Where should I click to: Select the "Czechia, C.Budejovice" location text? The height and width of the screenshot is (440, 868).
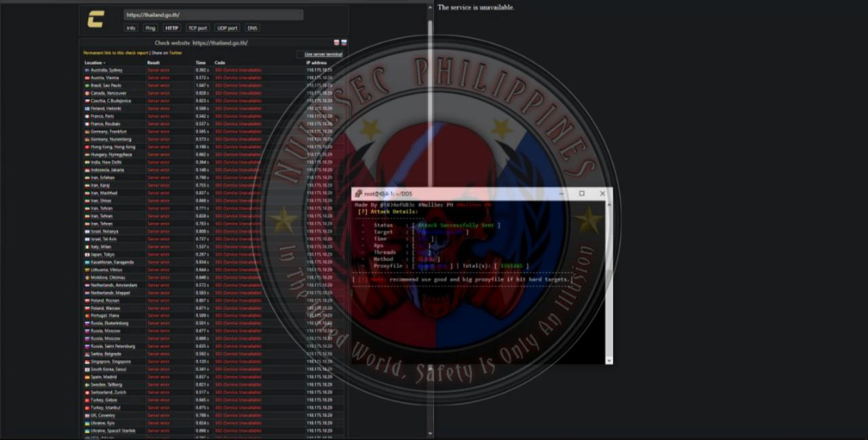111,101
